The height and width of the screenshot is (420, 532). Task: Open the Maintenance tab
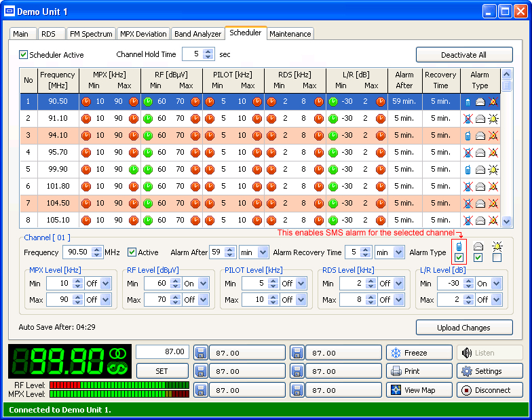(x=290, y=34)
